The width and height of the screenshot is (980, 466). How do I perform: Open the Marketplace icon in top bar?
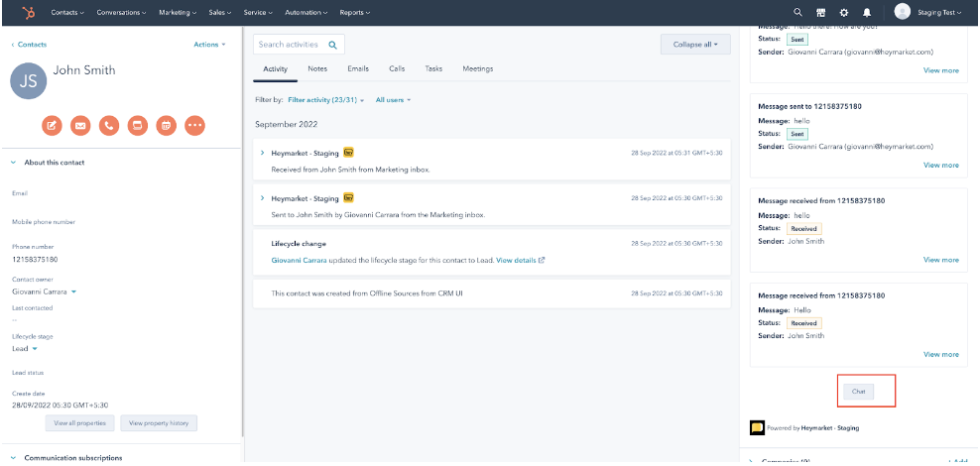[820, 13]
